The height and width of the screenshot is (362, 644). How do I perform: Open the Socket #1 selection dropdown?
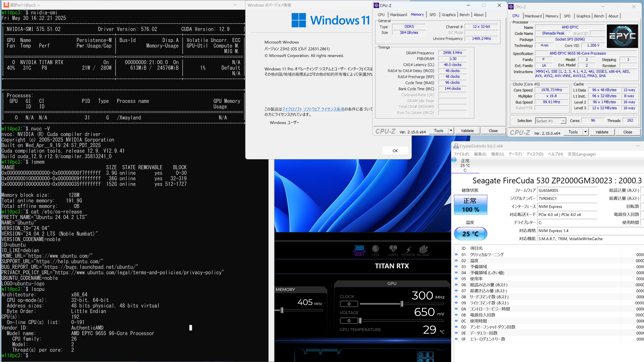click(x=550, y=121)
